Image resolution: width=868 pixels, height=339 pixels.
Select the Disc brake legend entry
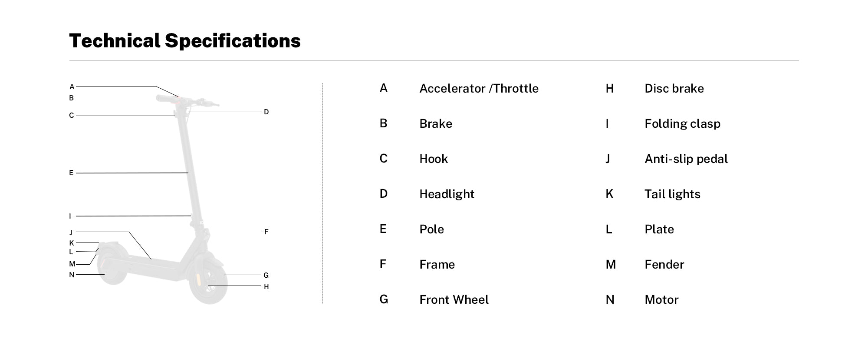[674, 89]
